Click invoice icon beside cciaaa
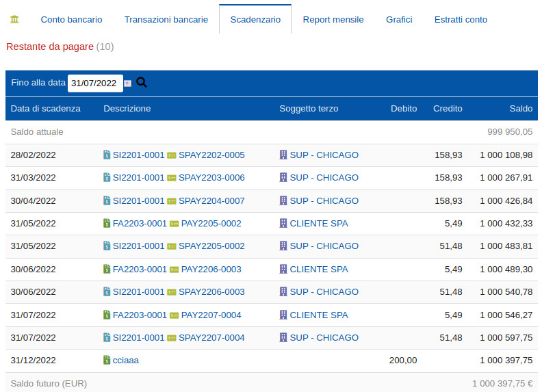Screen dimensions: 542x392 coord(107,360)
